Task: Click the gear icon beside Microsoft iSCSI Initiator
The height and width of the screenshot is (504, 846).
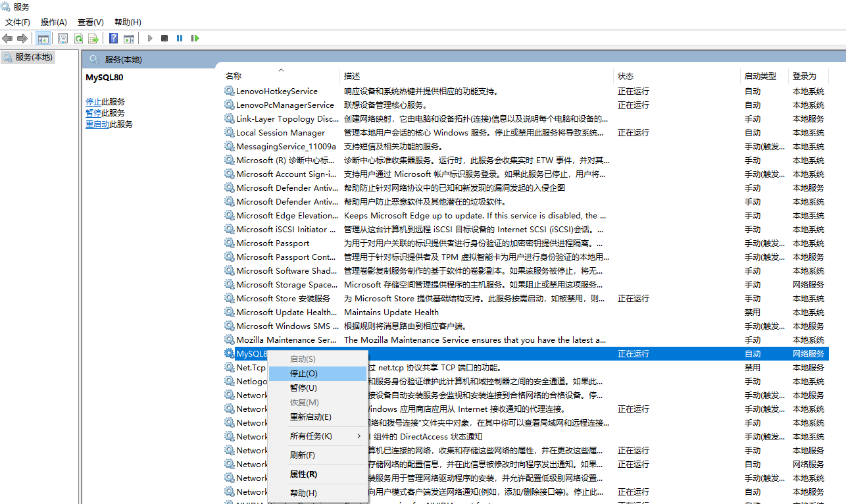Action: (229, 229)
